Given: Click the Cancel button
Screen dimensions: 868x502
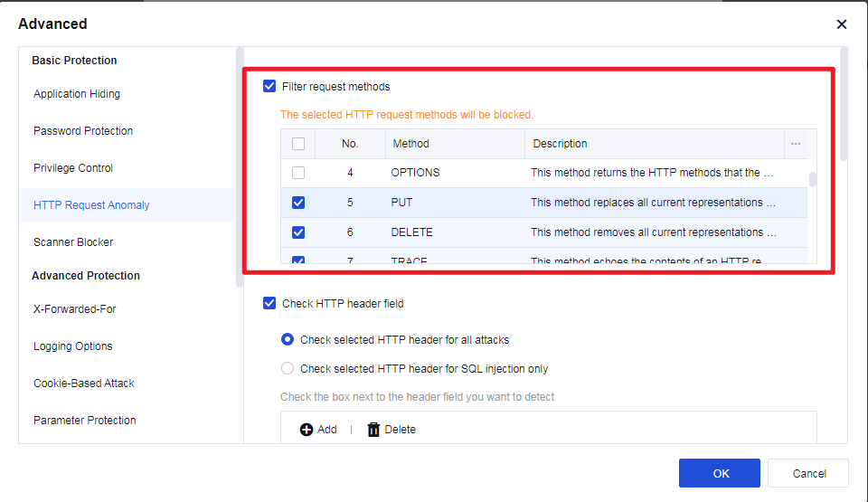Looking at the screenshot, I should [x=808, y=473].
